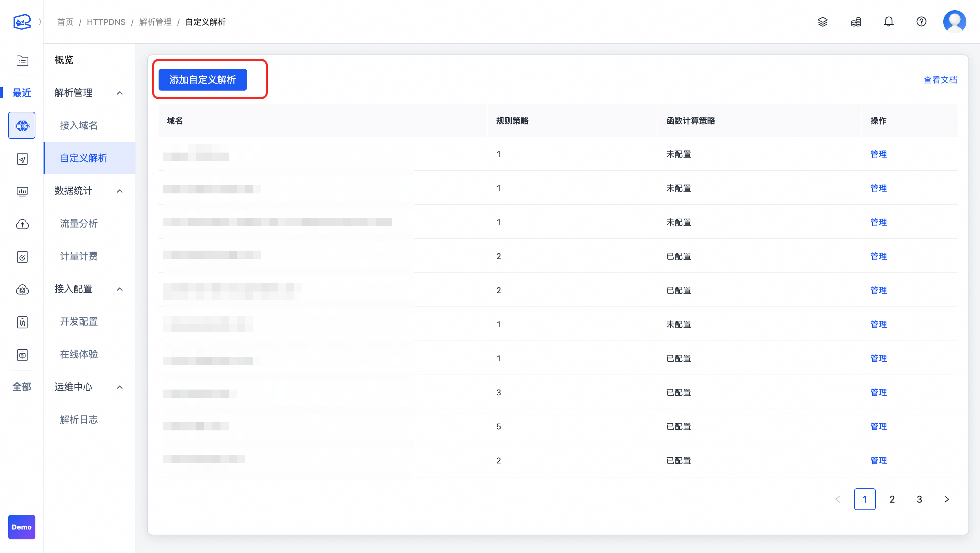Click the coins billing icon in header
Viewport: 980px width, 553px height.
pos(855,22)
